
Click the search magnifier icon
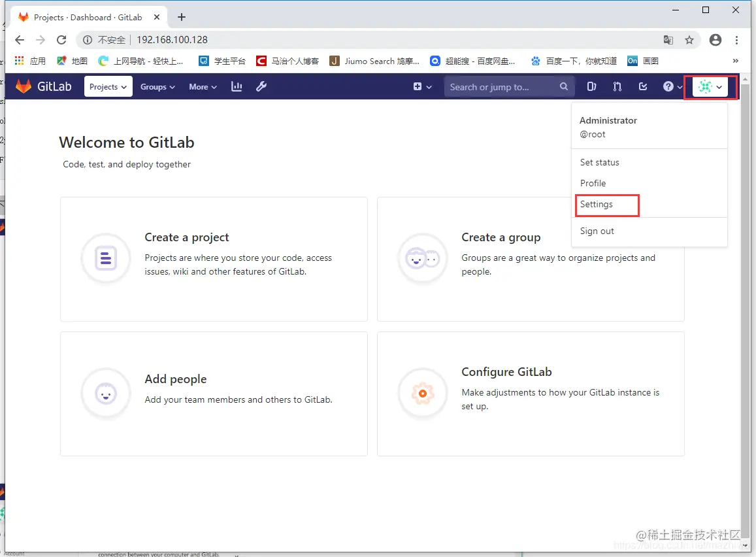point(564,86)
